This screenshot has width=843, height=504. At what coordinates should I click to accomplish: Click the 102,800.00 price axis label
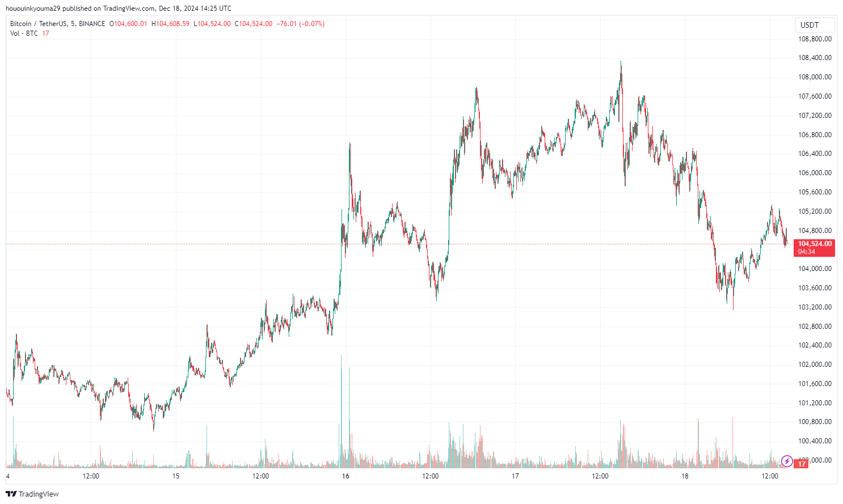point(815,327)
